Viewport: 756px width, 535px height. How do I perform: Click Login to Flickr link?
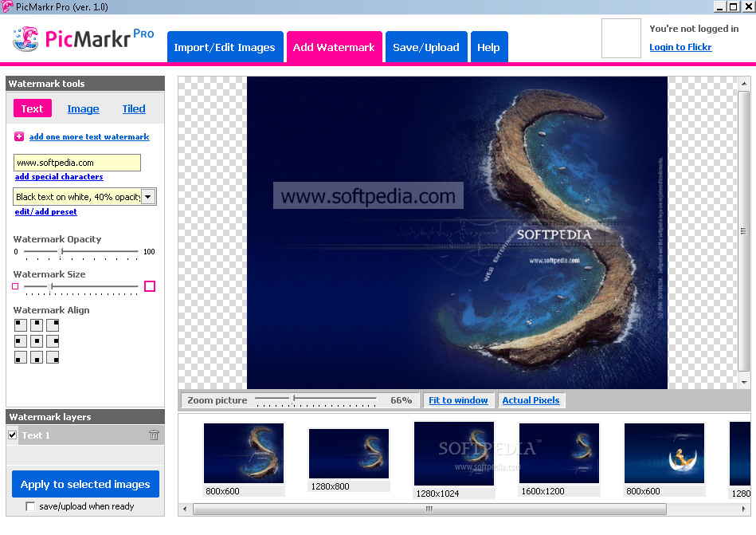680,47
